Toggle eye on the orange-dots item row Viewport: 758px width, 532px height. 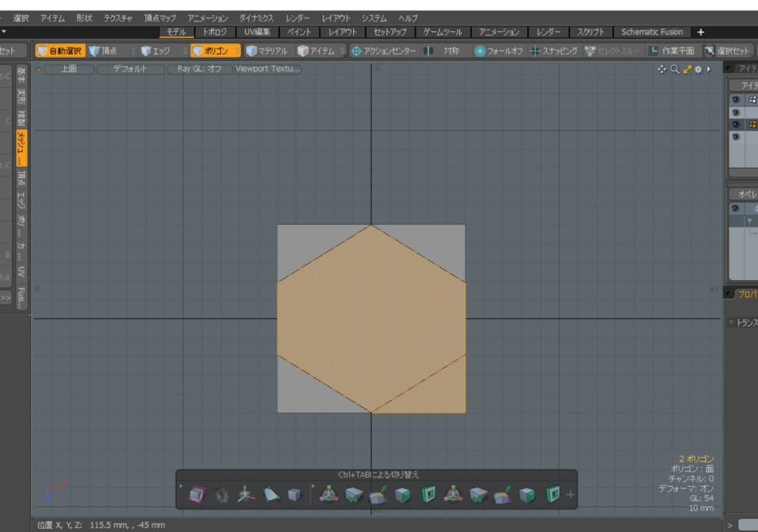736,124
